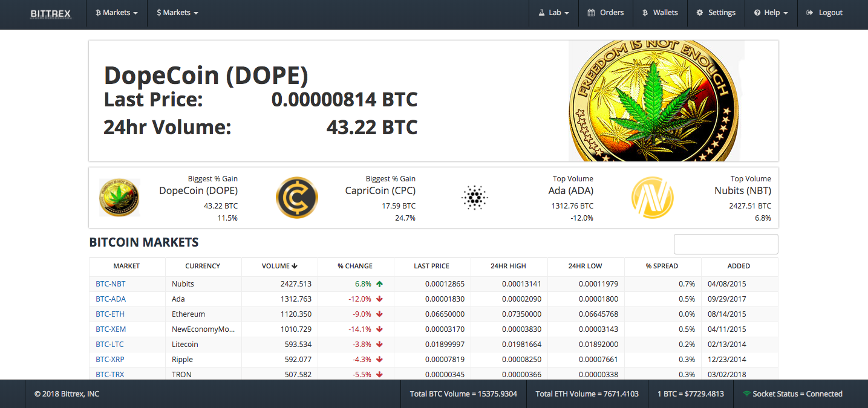The image size is (868, 408).
Task: Click the Nubits yellow logo icon
Action: click(x=652, y=198)
